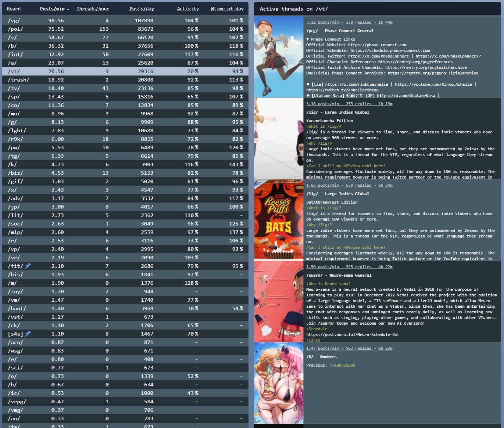
Task: Click the 107898 posts/day value for /vg/
Action: 144,20
